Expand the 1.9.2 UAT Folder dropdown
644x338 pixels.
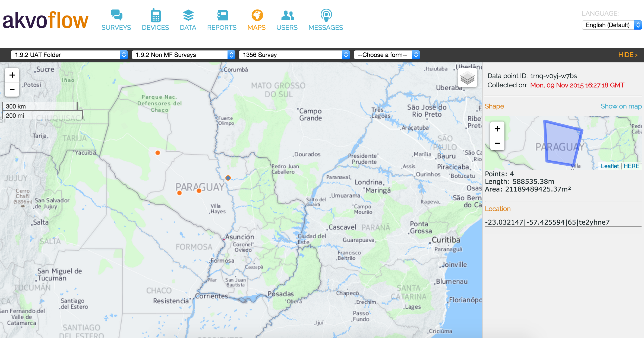point(69,55)
